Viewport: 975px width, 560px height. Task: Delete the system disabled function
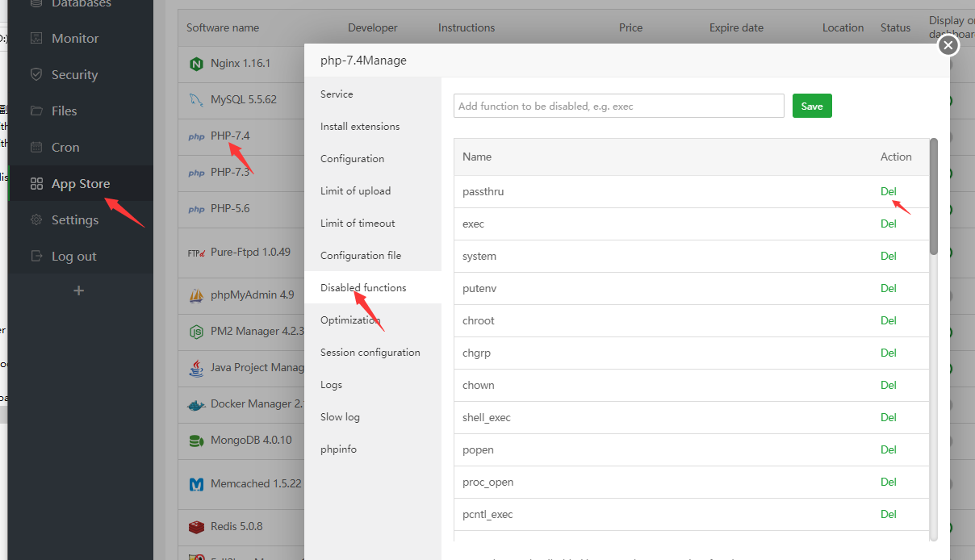click(x=889, y=256)
